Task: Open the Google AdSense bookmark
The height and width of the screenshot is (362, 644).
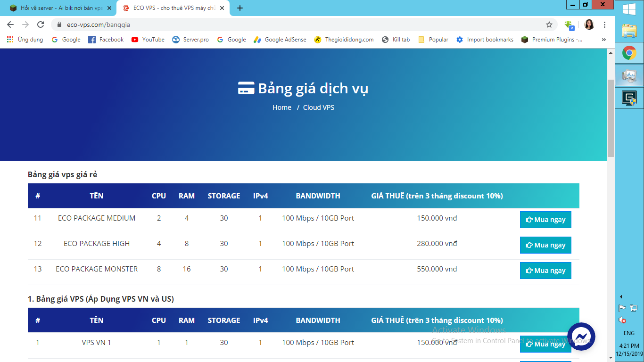Action: 280,40
